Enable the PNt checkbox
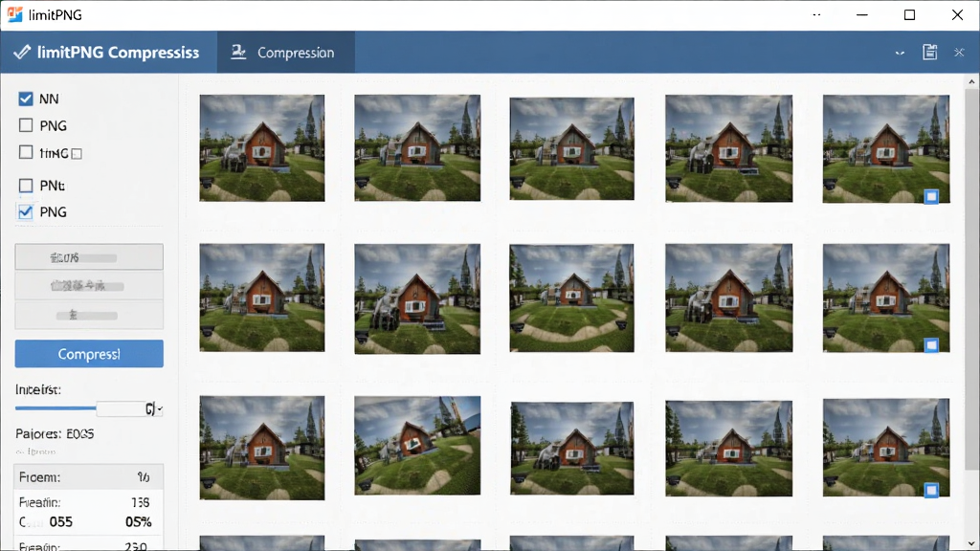980x551 pixels. tap(26, 186)
